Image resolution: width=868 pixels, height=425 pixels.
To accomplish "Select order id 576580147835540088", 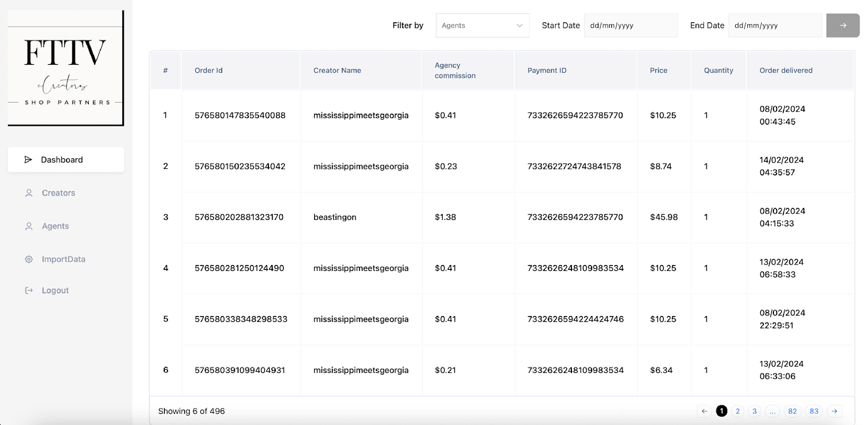I will pos(240,115).
